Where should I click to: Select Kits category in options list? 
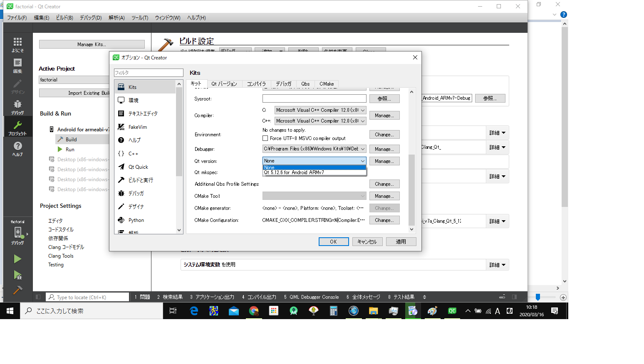(146, 87)
